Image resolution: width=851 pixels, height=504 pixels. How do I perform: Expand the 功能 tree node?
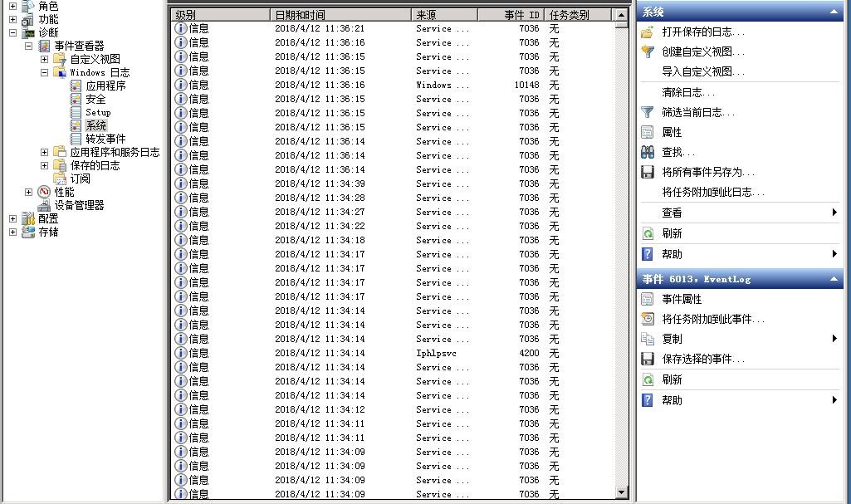point(12,20)
